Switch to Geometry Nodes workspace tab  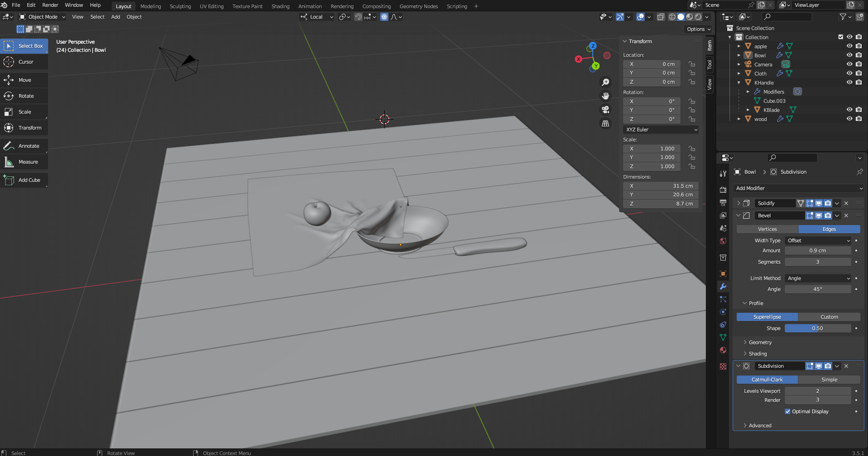coord(418,6)
